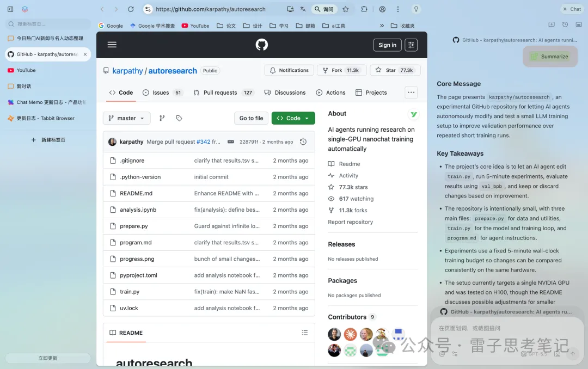Open GitHub appearance settings icon beside Sign in

pyautogui.click(x=411, y=45)
